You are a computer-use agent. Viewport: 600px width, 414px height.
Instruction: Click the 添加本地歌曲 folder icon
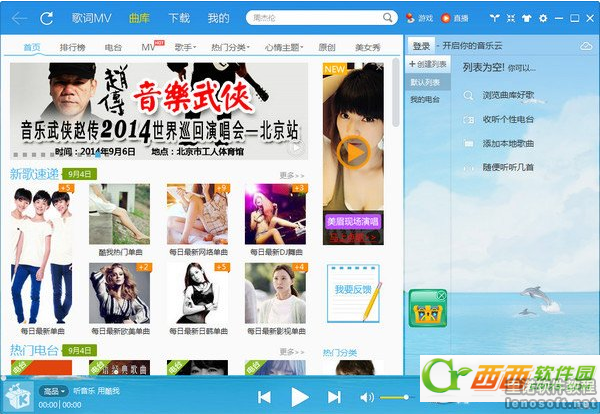pos(468,144)
